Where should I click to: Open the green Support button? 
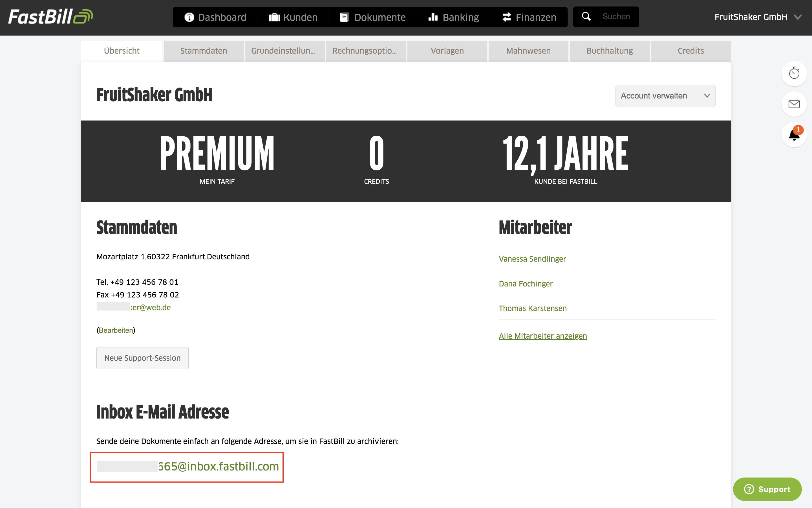767,489
